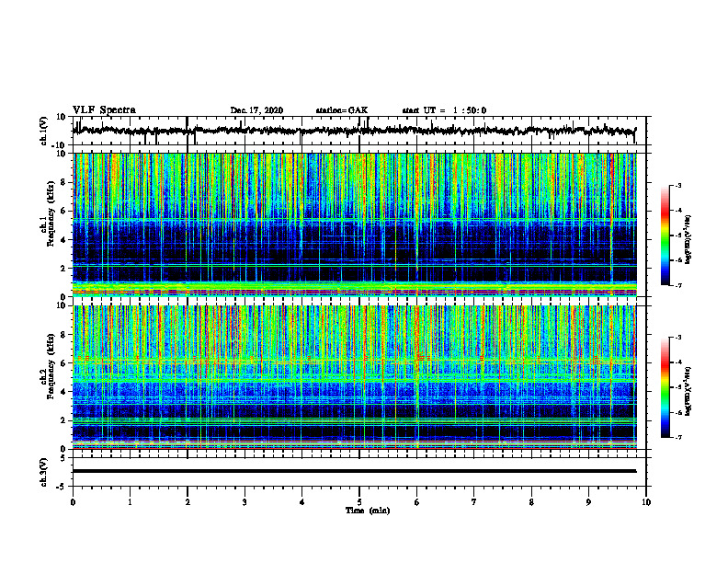This screenshot has height=563, width=728.
Task: Click the ch.2 color bar log(PSD) label
Action: tap(688, 391)
